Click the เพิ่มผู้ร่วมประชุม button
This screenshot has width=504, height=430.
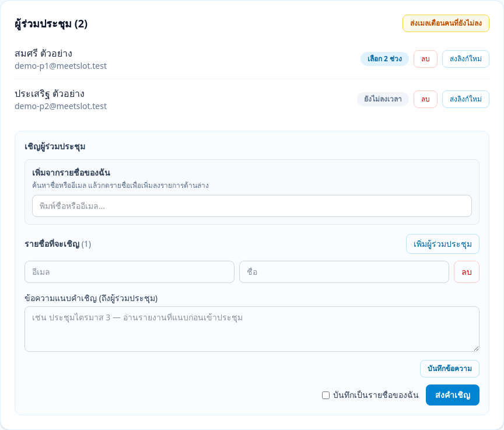point(443,244)
